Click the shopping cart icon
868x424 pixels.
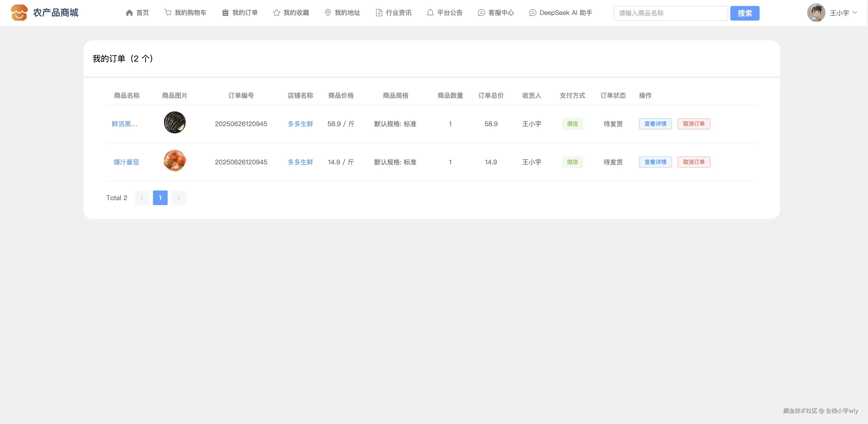pyautogui.click(x=168, y=13)
